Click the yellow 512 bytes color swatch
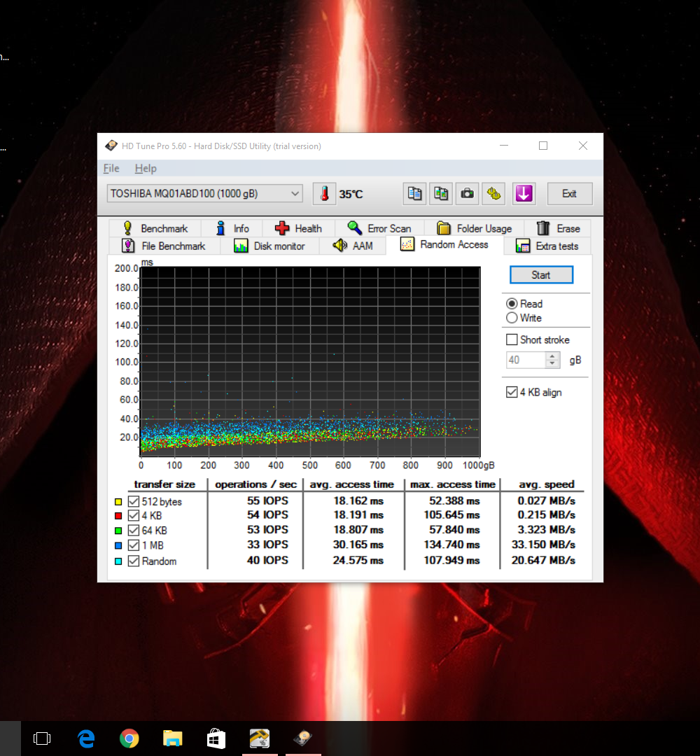700x756 pixels. point(118,501)
